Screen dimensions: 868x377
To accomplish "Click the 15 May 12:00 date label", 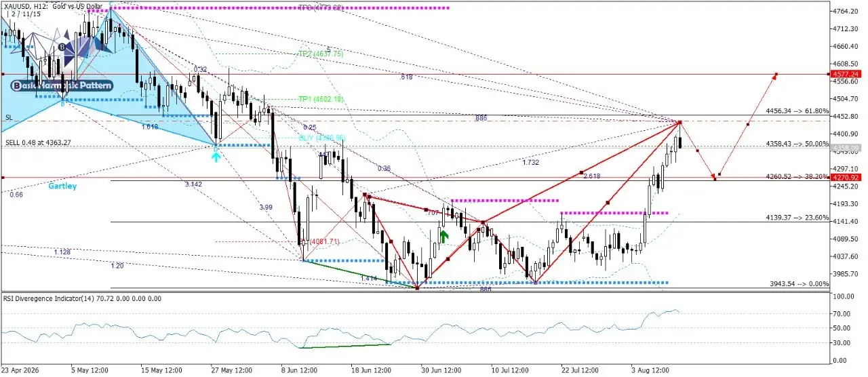I will [161, 370].
